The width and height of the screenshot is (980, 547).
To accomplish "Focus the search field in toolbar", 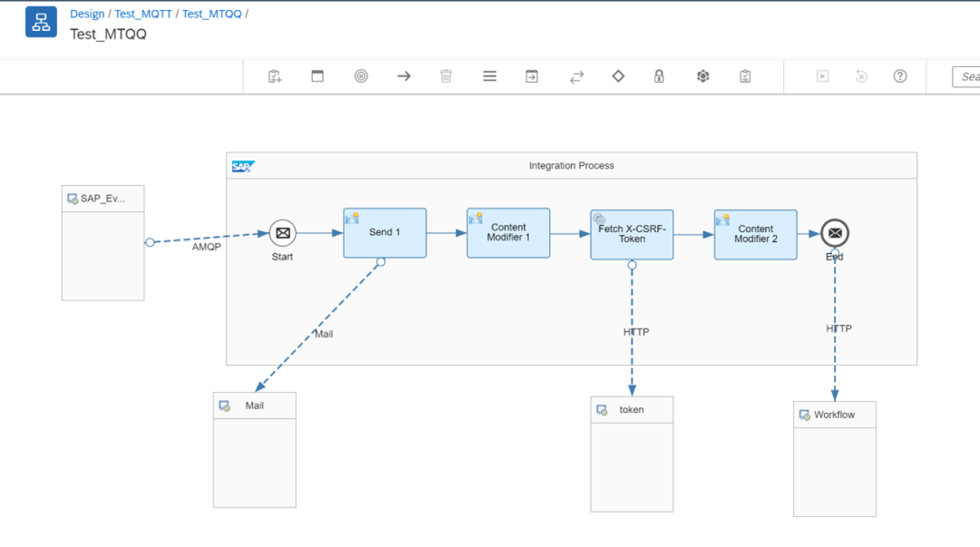I will tap(966, 76).
